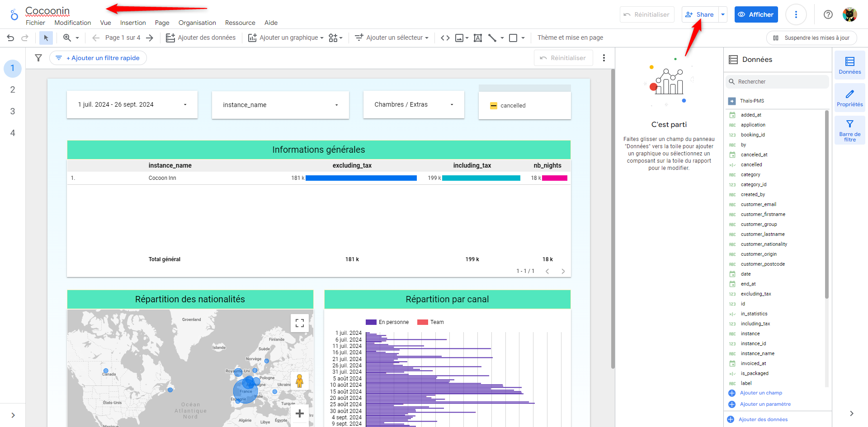Open the Aide menu
The width and height of the screenshot is (868, 427).
click(x=271, y=23)
